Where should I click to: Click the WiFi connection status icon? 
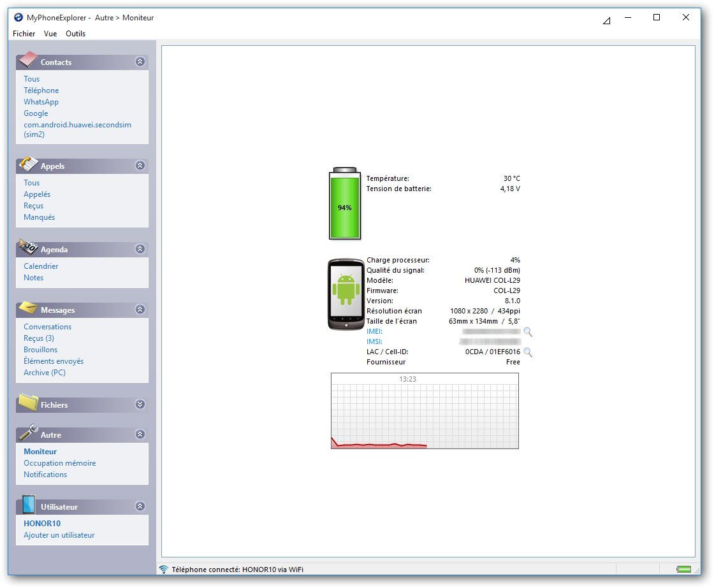click(x=164, y=570)
